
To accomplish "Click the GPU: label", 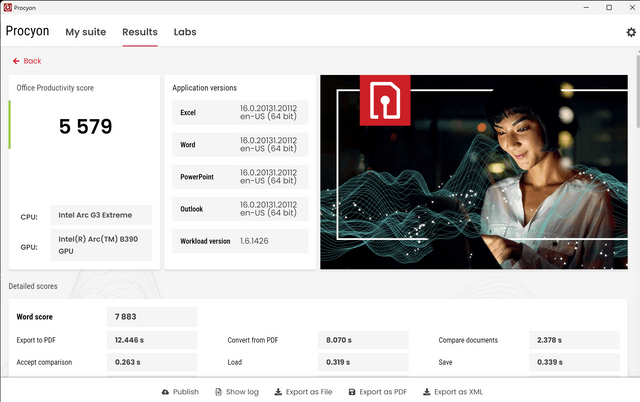I will click(29, 247).
